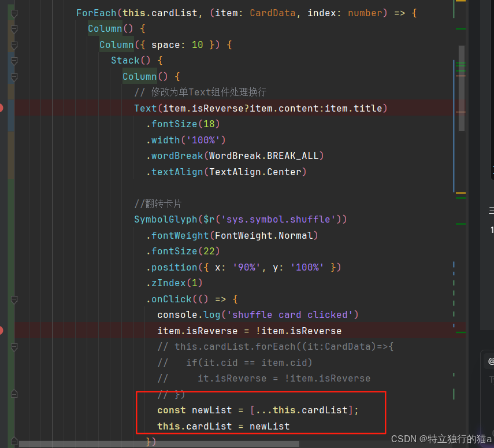Collapse the Column() block directly below ForEach
Image resolution: width=494 pixels, height=448 pixels.
[14, 29]
